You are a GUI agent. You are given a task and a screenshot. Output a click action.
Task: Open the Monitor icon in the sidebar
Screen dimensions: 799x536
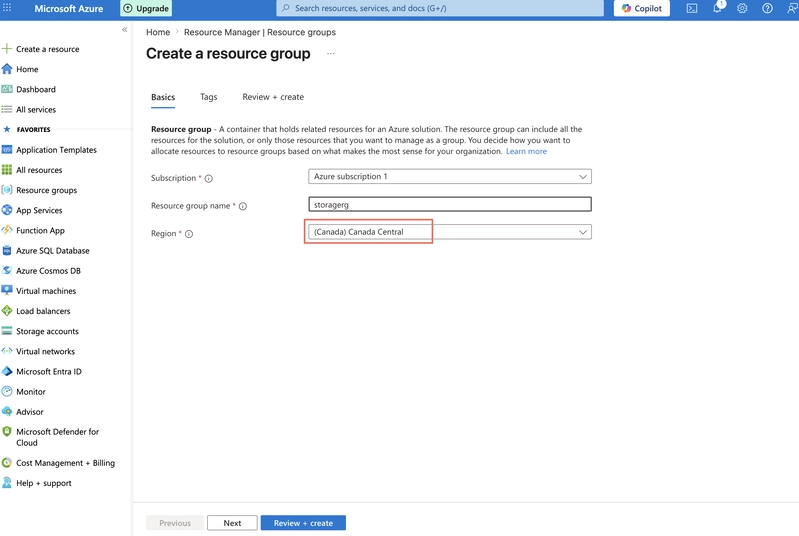point(7,391)
